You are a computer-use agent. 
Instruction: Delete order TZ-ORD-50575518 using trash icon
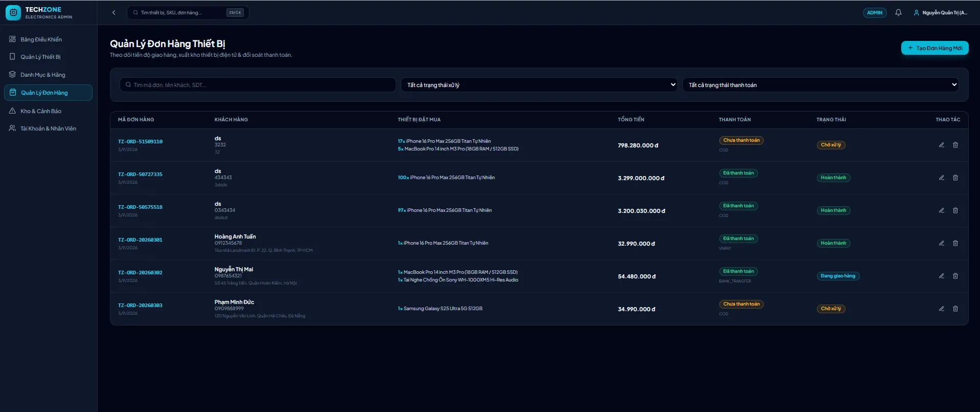click(955, 210)
